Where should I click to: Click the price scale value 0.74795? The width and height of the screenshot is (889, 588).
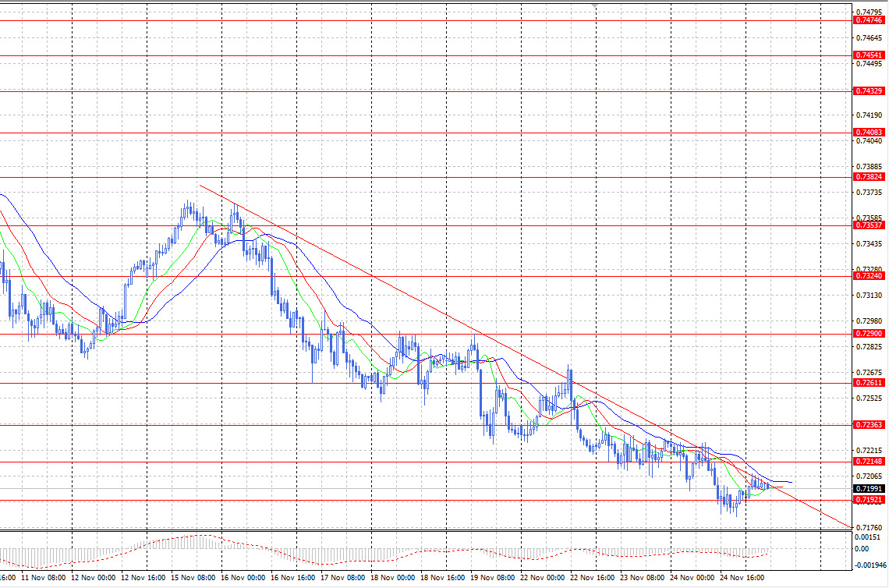(869, 12)
